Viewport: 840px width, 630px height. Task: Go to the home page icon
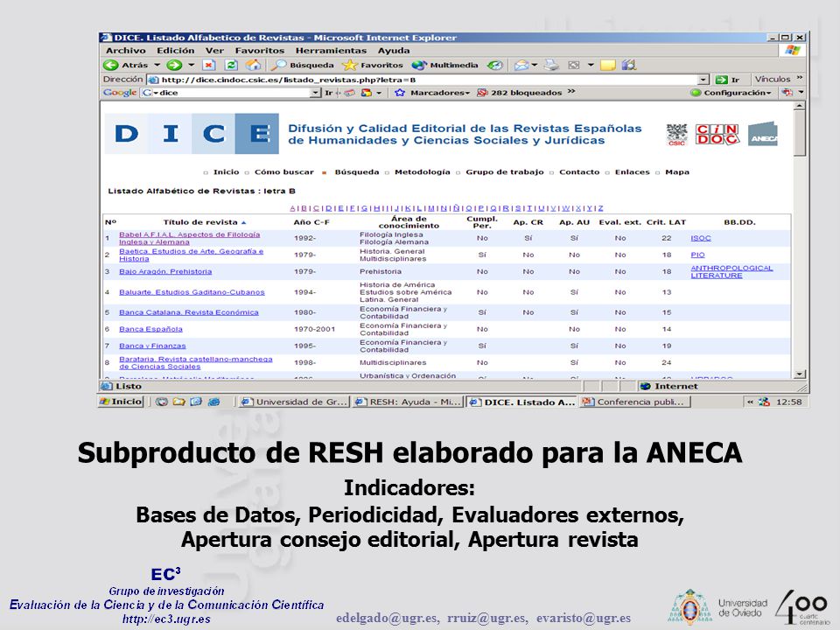coord(254,66)
